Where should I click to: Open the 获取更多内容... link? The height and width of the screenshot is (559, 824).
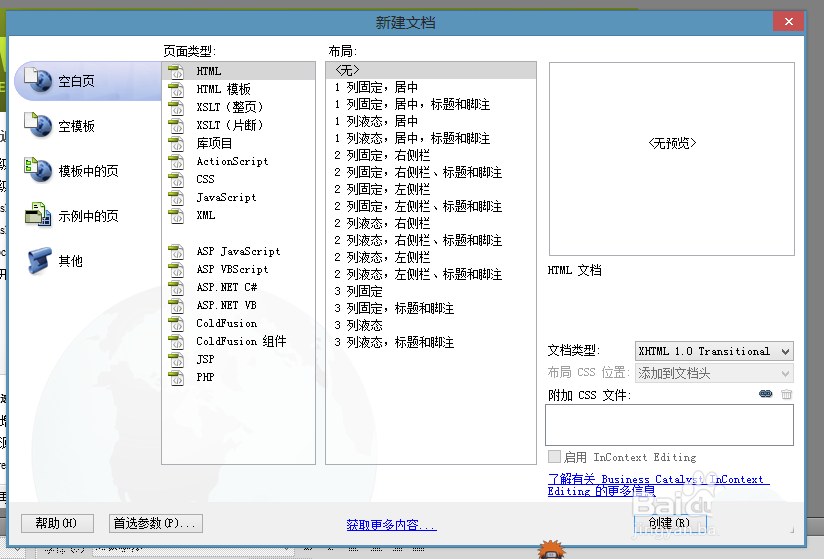point(392,524)
